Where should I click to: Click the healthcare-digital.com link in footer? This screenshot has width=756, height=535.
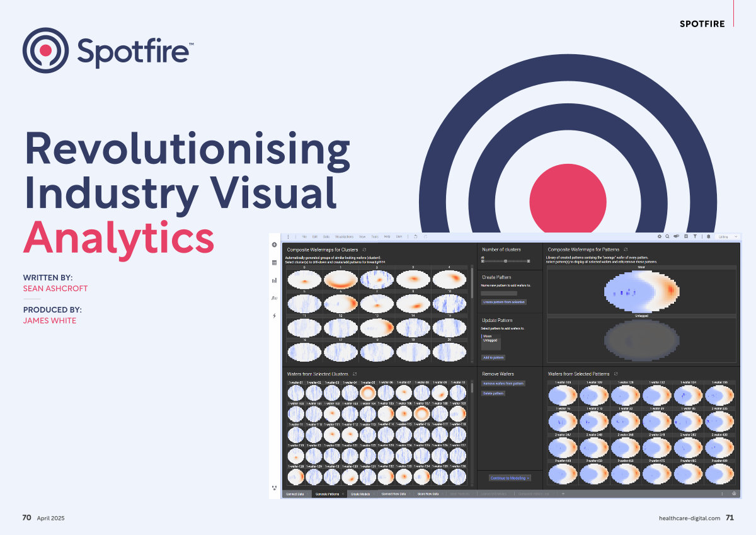(x=689, y=518)
